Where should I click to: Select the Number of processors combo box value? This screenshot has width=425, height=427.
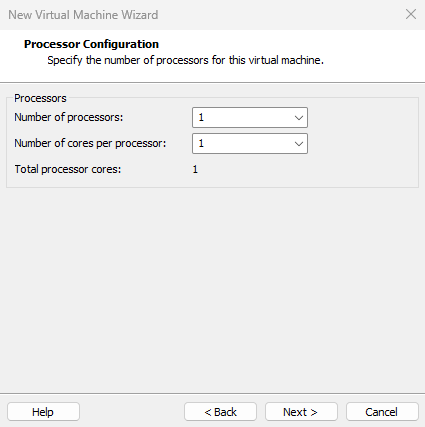click(x=250, y=117)
